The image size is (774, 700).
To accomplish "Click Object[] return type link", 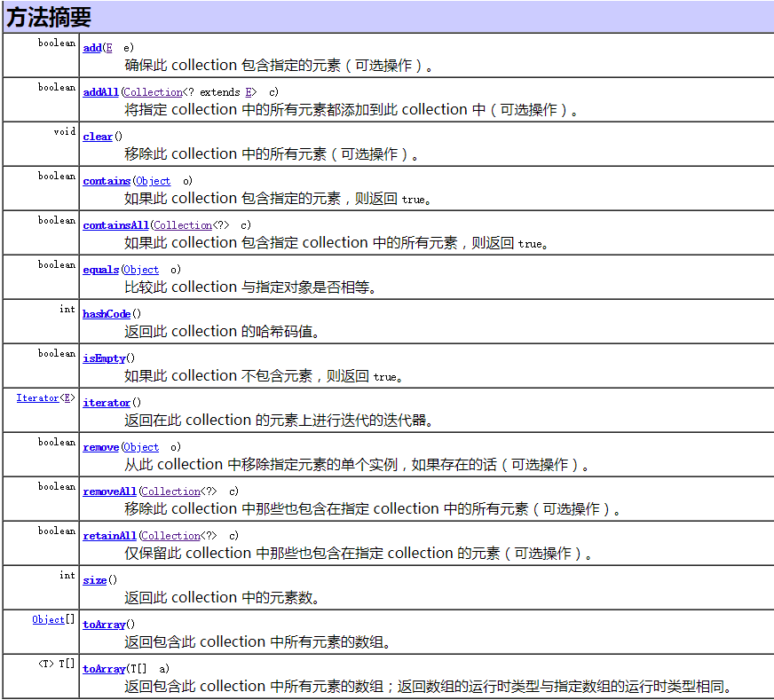I will tap(48, 619).
